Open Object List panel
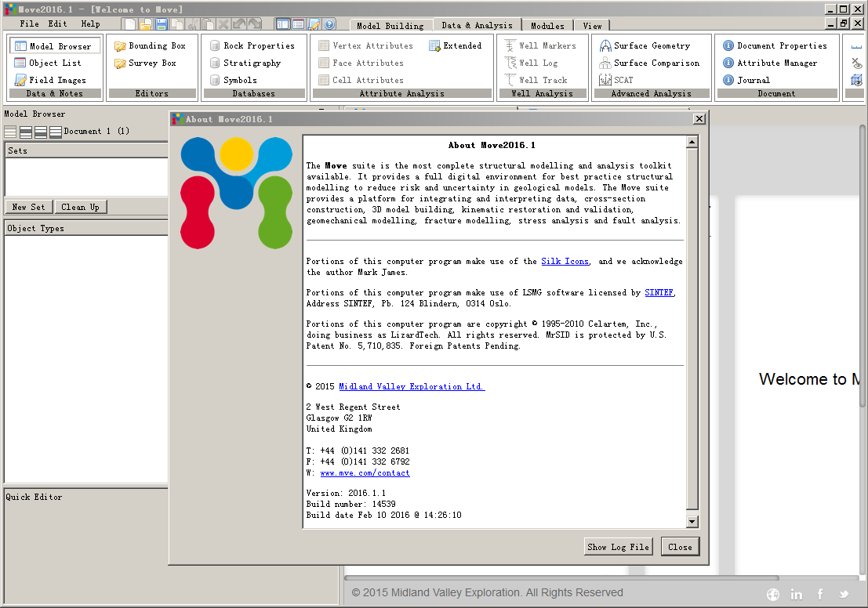This screenshot has height=608, width=868. pyautogui.click(x=48, y=63)
